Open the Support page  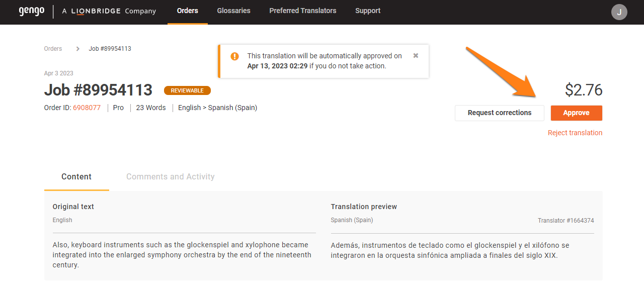tap(367, 11)
